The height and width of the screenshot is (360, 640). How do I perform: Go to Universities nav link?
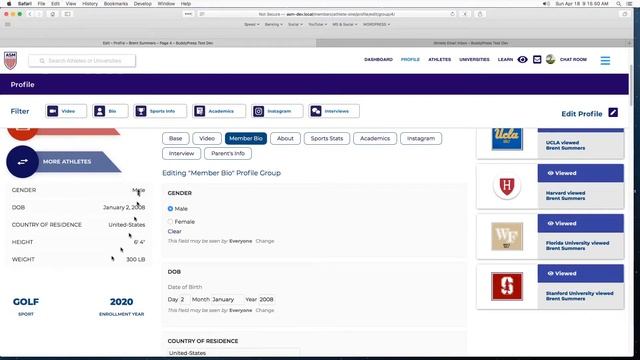(x=474, y=60)
